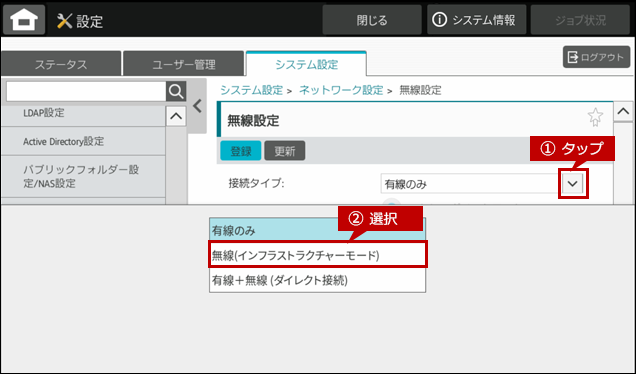Click the 閉じる button
The image size is (636, 374).
point(372,20)
